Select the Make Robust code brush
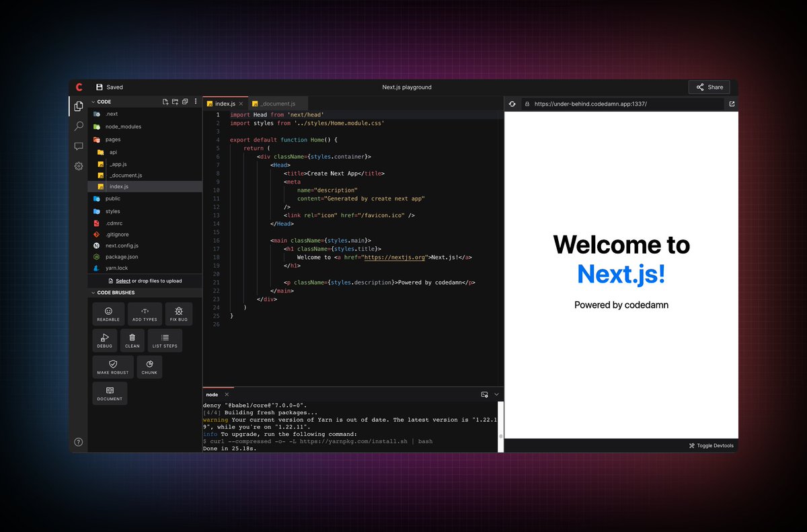The width and height of the screenshot is (807, 532). point(112,367)
